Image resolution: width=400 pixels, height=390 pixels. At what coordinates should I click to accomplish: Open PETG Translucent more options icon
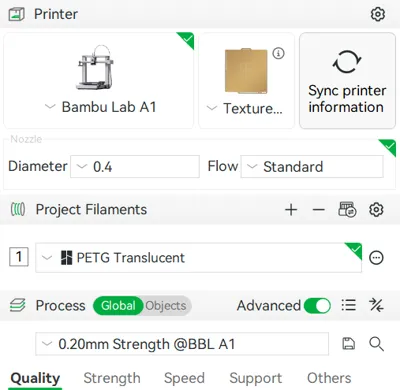pos(376,258)
